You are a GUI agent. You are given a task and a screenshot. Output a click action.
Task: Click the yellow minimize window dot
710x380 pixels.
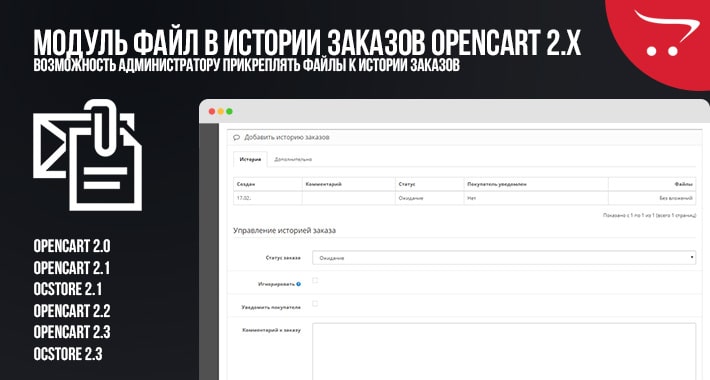[x=221, y=111]
